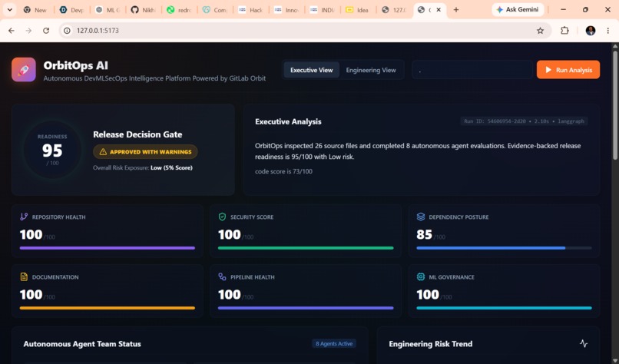The width and height of the screenshot is (619, 364).
Task: Switch to Executive View tab
Action: (312, 70)
